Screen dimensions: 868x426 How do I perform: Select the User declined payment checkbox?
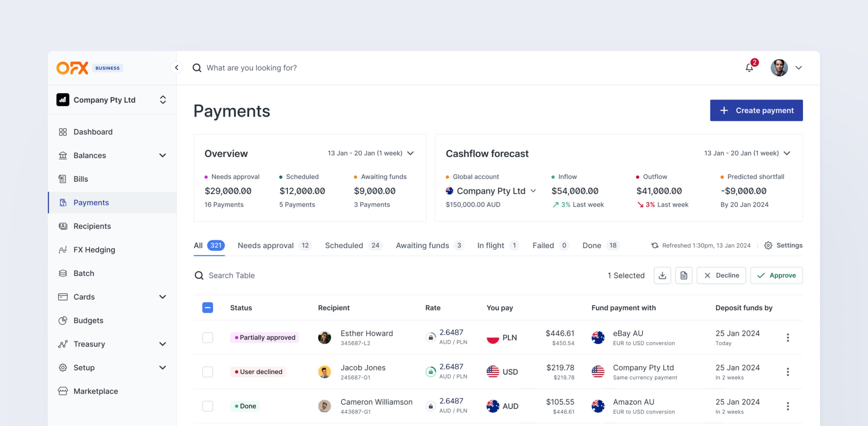pos(208,372)
